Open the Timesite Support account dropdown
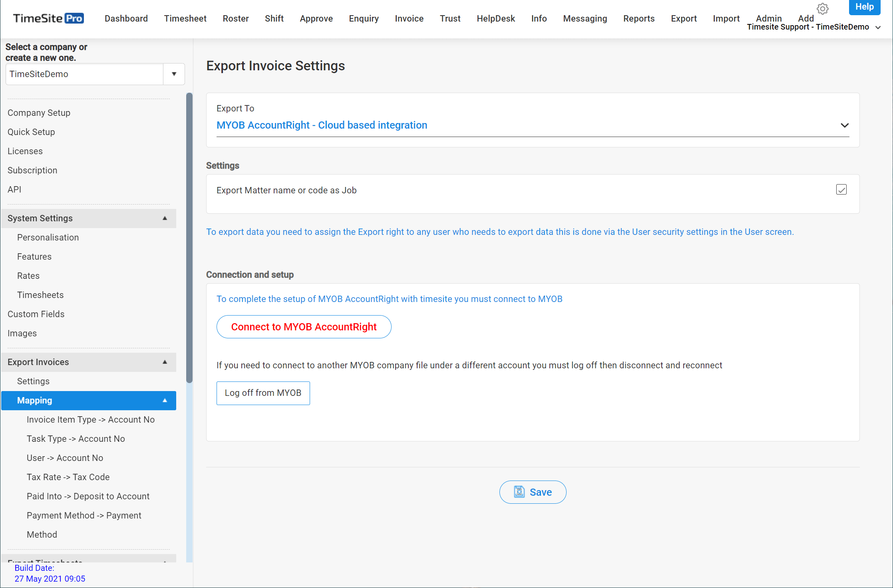This screenshot has width=893, height=588. pos(813,27)
